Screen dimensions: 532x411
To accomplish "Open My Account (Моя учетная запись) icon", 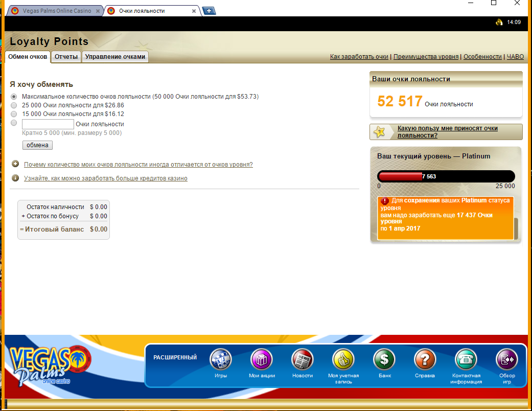I will coord(343,359).
